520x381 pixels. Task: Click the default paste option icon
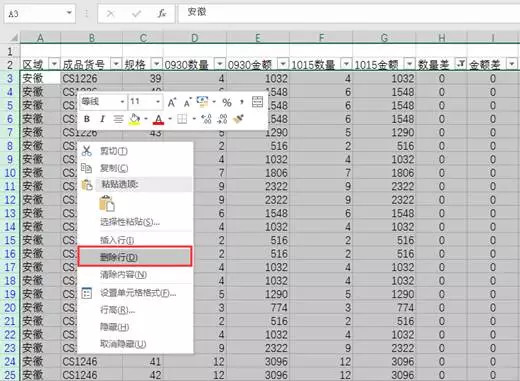(x=107, y=203)
